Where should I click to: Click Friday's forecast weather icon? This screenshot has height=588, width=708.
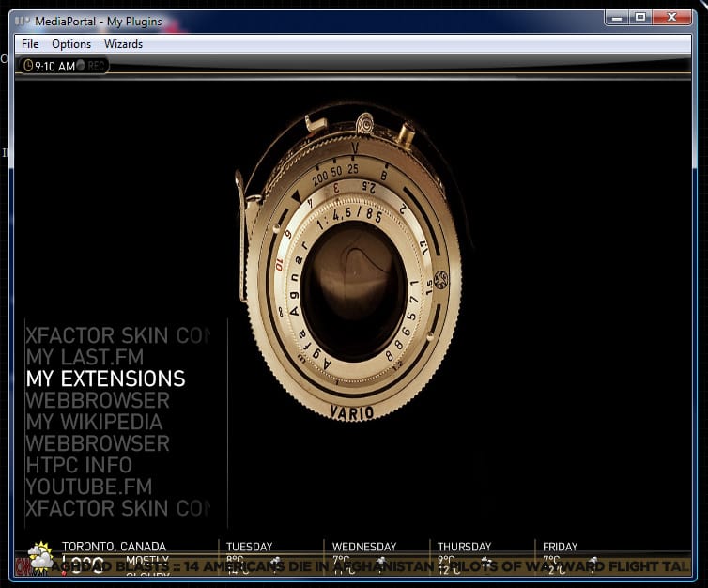click(x=593, y=561)
